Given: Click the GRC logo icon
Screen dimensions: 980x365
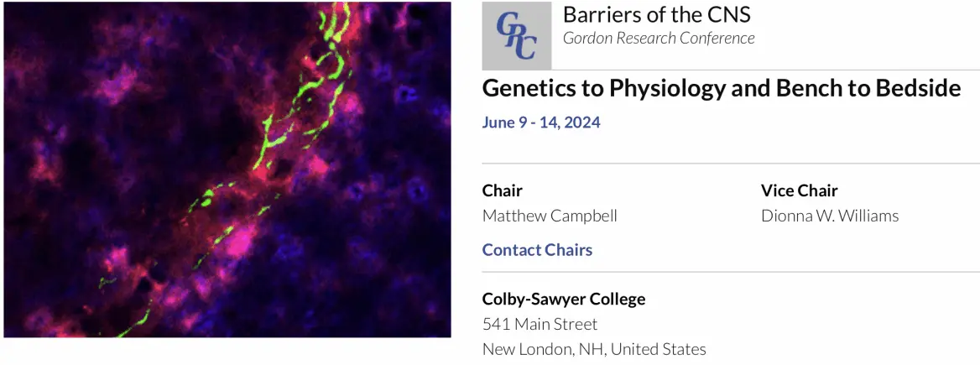Looking at the screenshot, I should [516, 35].
